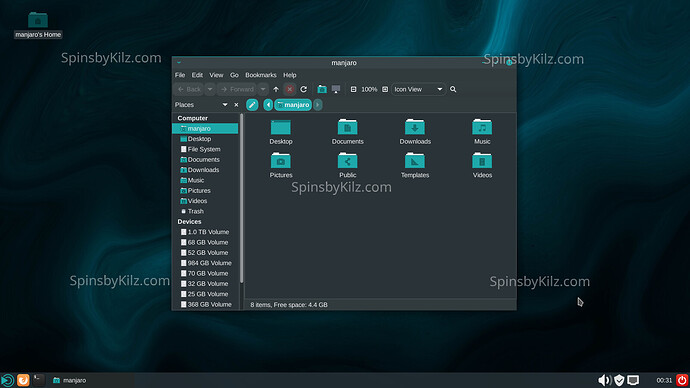Viewport: 690px width, 388px height.
Task: Open the Manjaro start menu icon
Action: pos(7,380)
